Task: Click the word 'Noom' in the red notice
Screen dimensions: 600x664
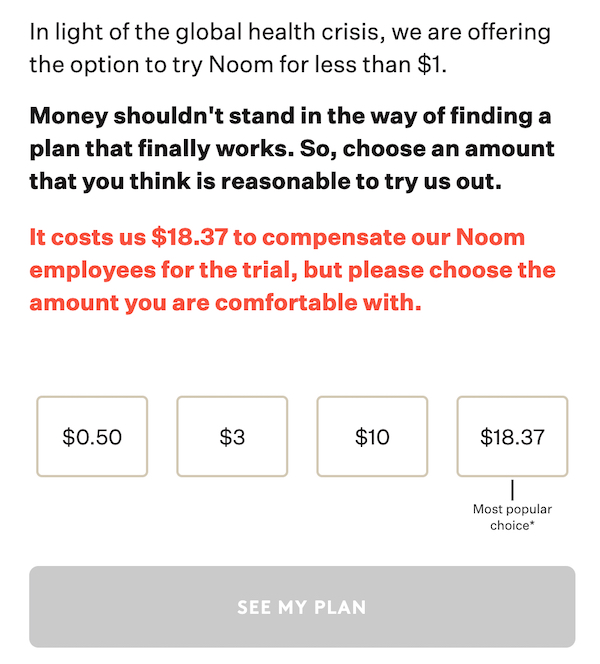Action: [489, 238]
